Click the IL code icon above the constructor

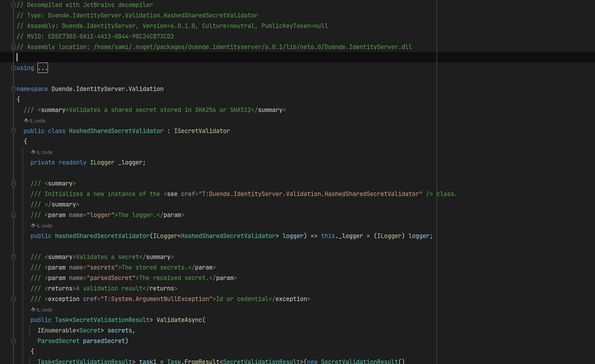tap(33, 225)
